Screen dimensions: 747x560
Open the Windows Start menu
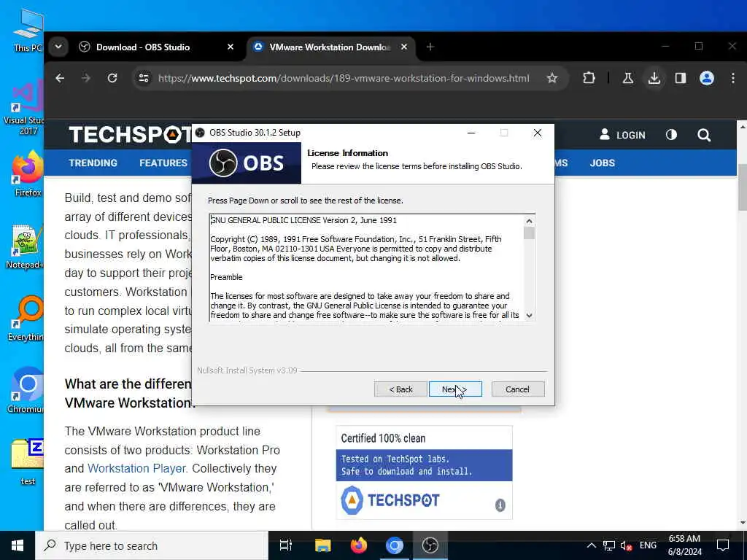tap(18, 545)
